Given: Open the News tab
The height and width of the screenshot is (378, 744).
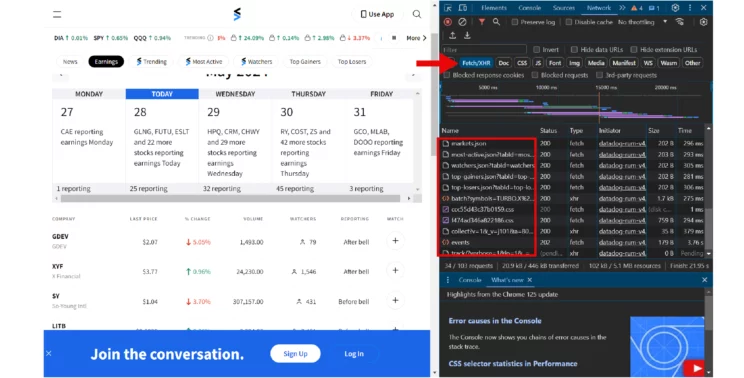Looking at the screenshot, I should [x=70, y=62].
